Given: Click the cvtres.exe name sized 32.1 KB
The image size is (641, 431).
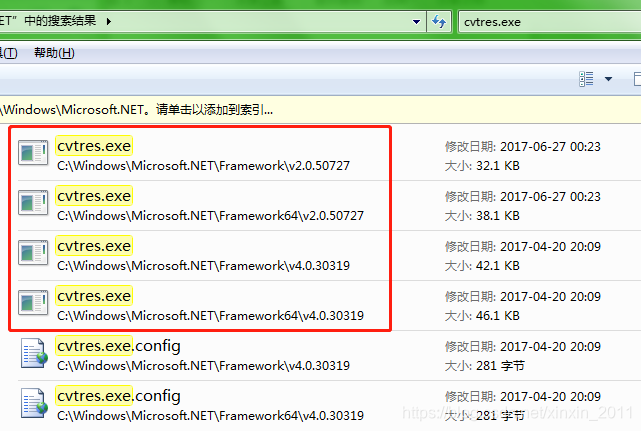Looking at the screenshot, I should point(94,146).
